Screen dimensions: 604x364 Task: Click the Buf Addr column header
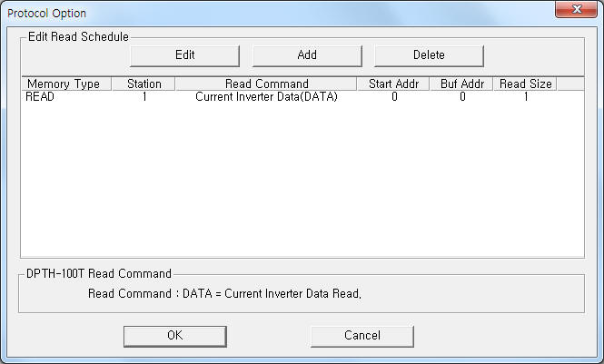pos(461,84)
